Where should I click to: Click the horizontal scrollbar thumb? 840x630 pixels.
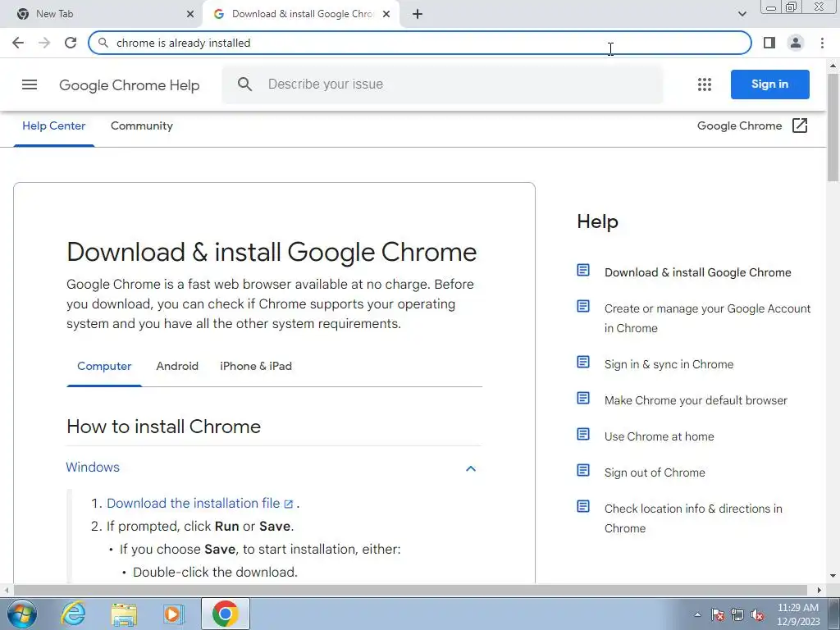coord(410,591)
